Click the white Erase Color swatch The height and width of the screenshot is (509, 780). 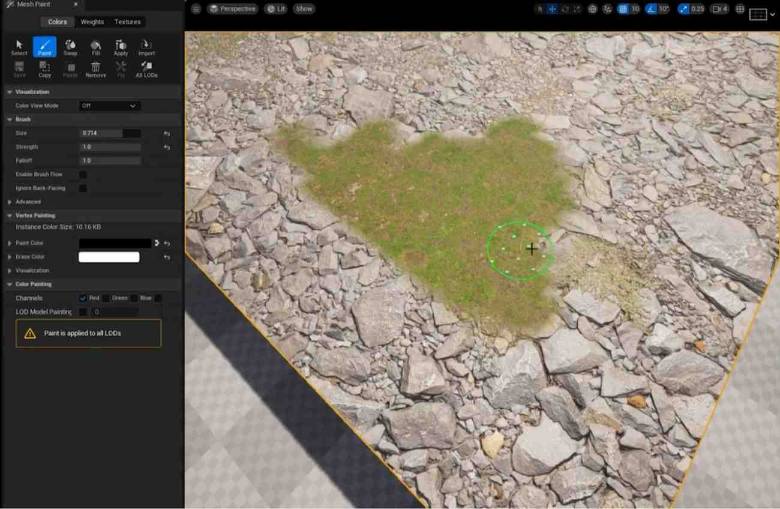pos(109,257)
